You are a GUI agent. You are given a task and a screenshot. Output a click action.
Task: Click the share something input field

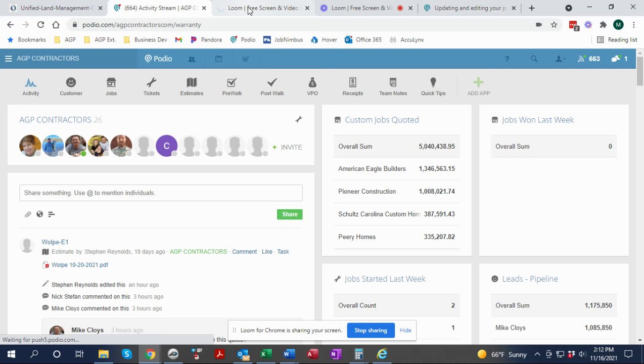click(x=161, y=193)
